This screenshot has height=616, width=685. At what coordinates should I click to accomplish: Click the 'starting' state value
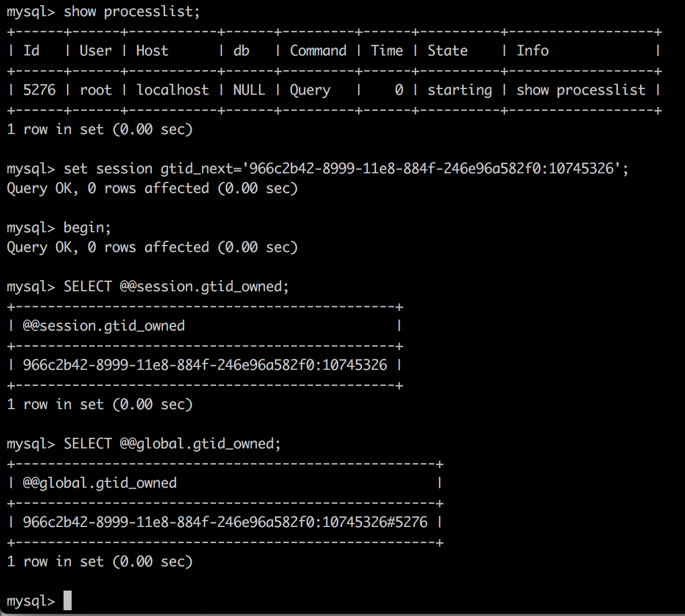[x=460, y=90]
